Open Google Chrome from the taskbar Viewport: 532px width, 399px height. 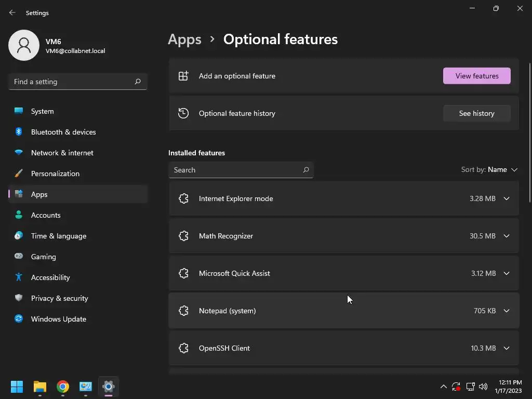[63, 387]
